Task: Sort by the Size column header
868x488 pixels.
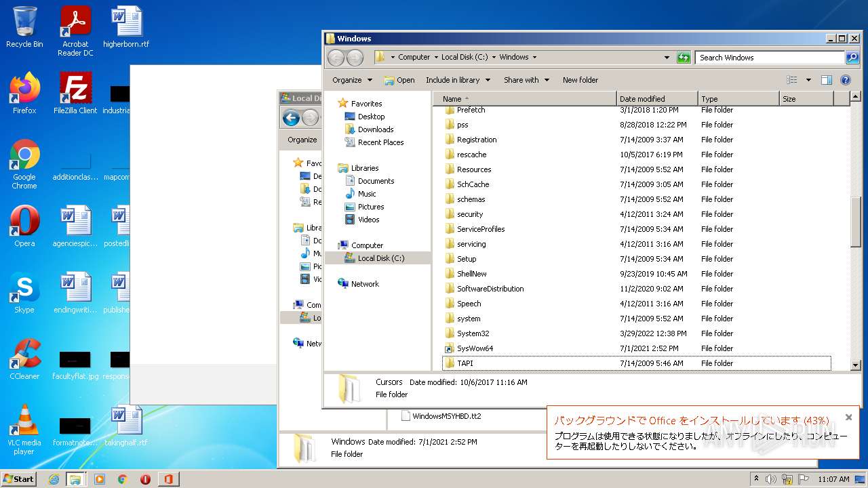Action: click(x=806, y=99)
